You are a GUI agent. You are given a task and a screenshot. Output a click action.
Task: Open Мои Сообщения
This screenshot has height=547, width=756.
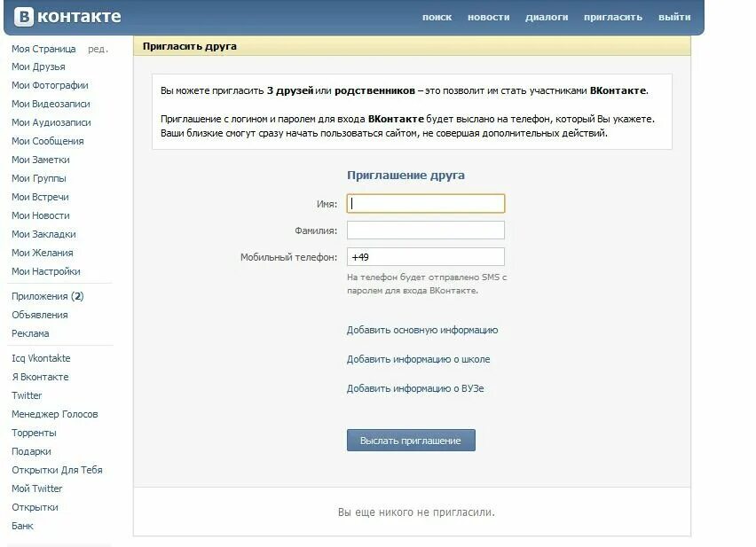click(x=47, y=141)
